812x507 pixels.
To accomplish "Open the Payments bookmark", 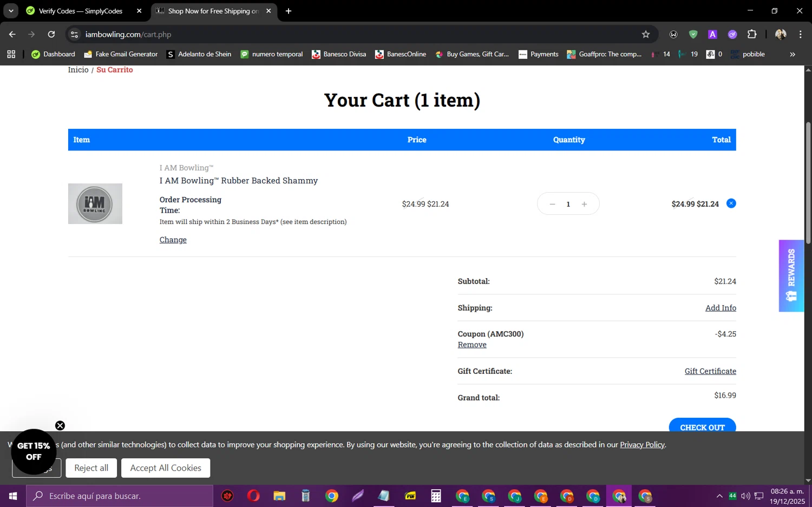I will 538,54.
